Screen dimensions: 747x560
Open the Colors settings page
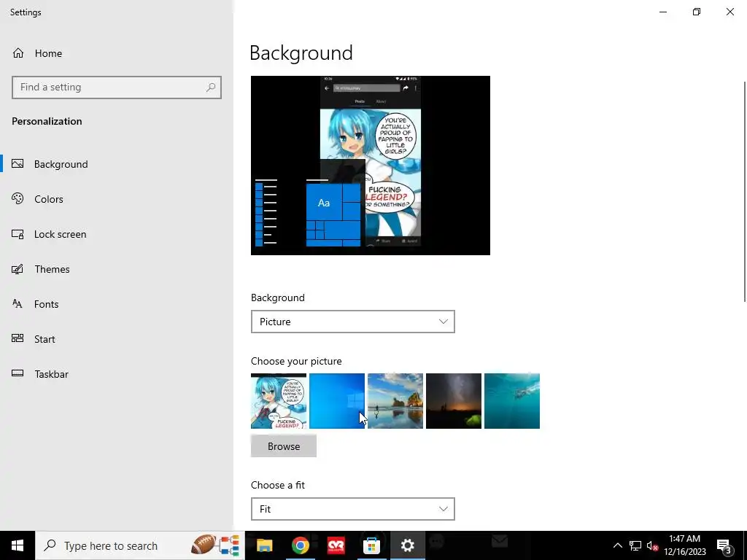49,199
